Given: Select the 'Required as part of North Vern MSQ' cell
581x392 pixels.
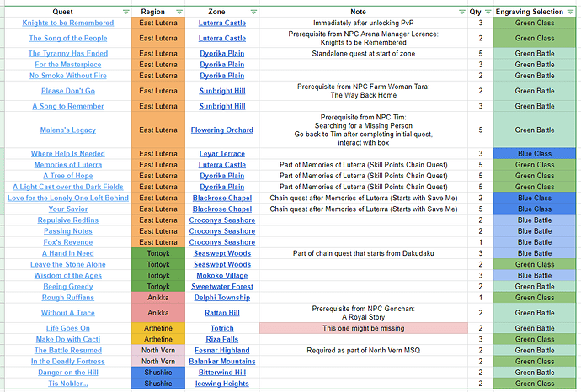Looking at the screenshot, I should point(364,351).
